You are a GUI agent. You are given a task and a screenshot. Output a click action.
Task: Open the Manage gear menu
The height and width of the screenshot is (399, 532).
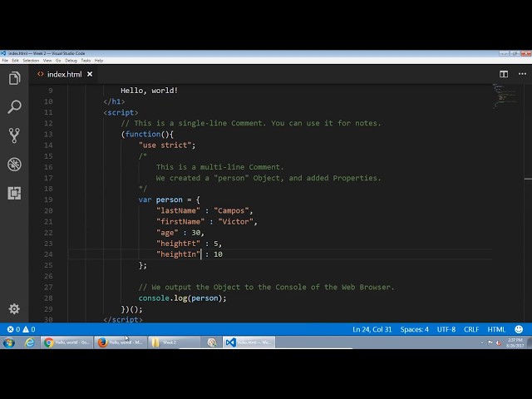(x=14, y=308)
